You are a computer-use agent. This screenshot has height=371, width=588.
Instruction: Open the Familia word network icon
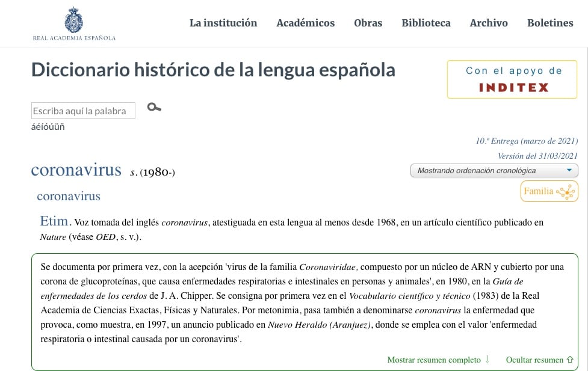click(x=549, y=191)
